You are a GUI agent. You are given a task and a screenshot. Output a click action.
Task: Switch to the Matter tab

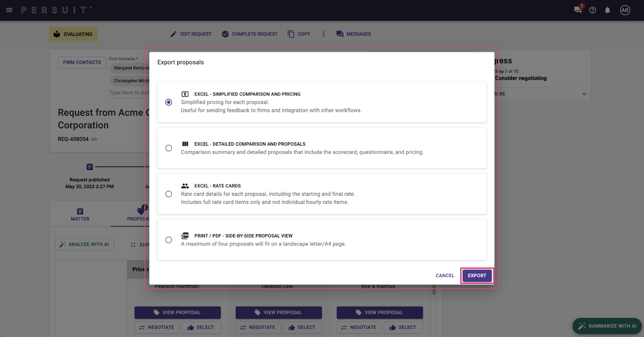coord(80,214)
